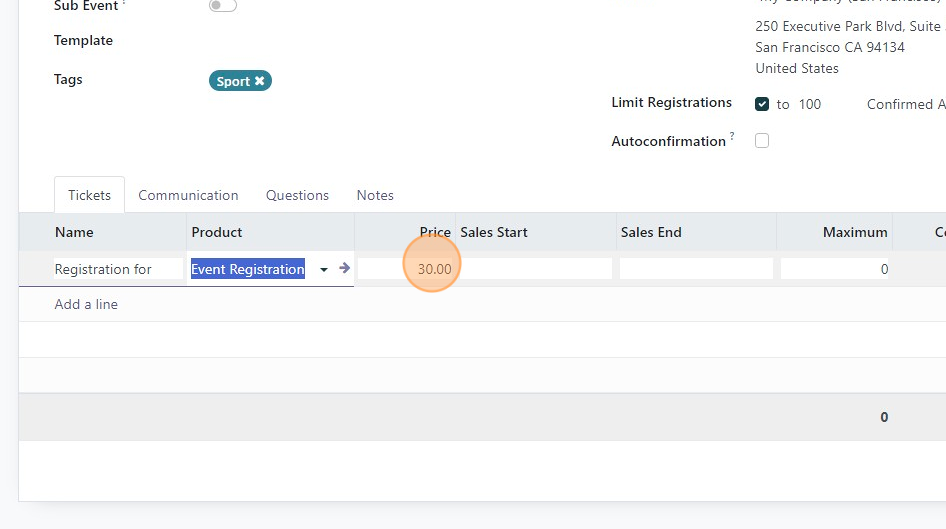Uncheck the Limit Registrations checkbox
The width and height of the screenshot is (946, 529).
(x=762, y=104)
